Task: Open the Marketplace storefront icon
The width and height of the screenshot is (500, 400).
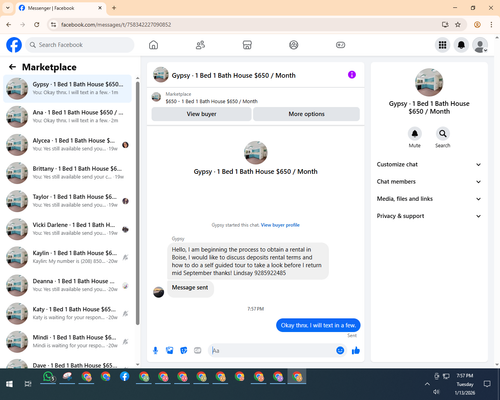Action: [x=247, y=45]
